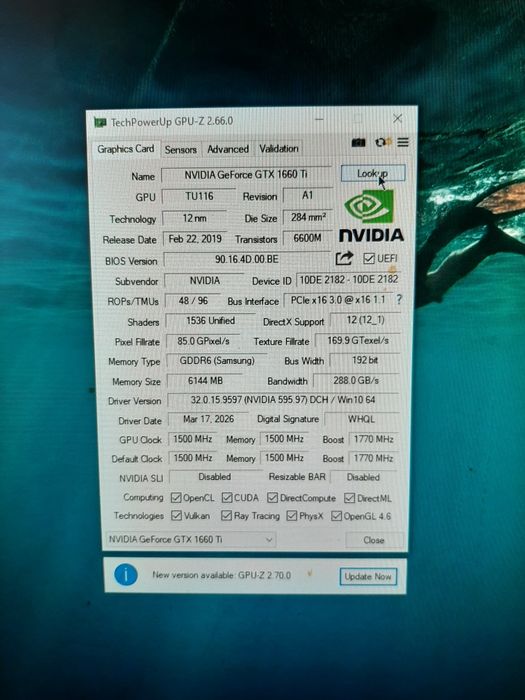
Task: Click the Revision field A1
Action: click(308, 196)
